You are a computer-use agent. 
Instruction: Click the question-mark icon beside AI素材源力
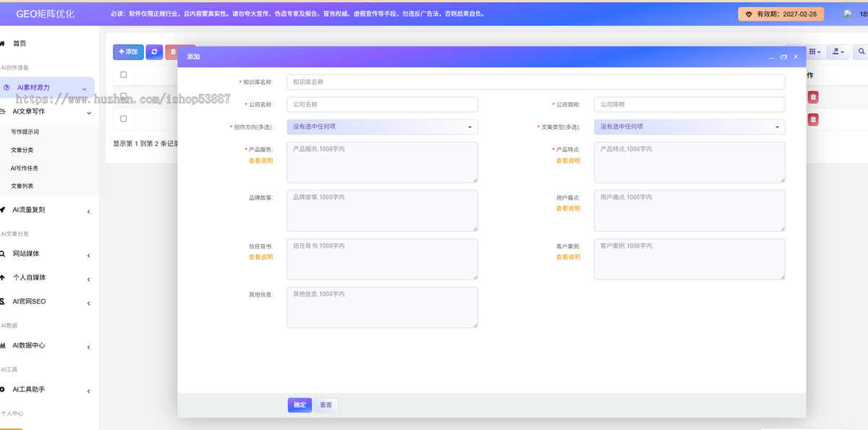7,88
